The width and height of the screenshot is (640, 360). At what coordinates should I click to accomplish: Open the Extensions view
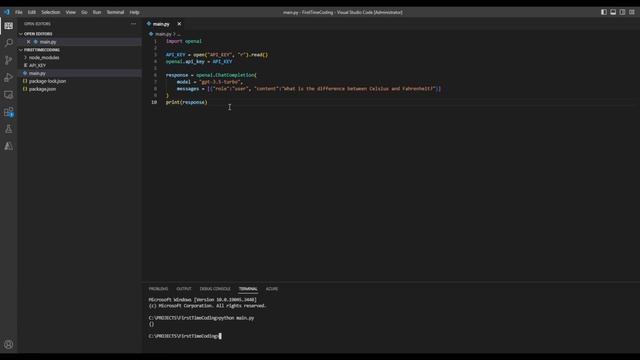pos(9,112)
